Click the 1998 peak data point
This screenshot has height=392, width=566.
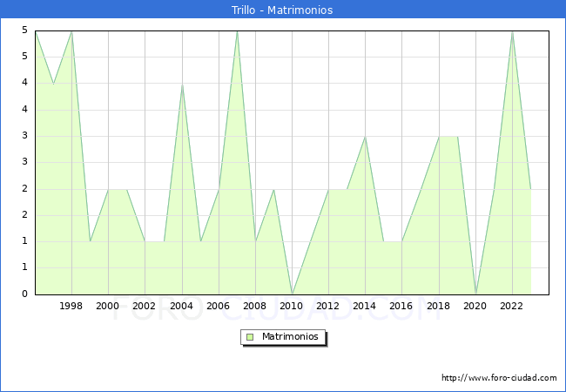coord(72,31)
